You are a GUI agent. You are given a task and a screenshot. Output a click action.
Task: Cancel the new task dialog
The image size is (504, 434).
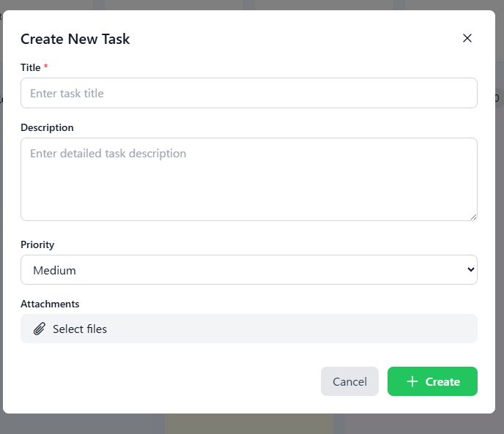click(349, 381)
